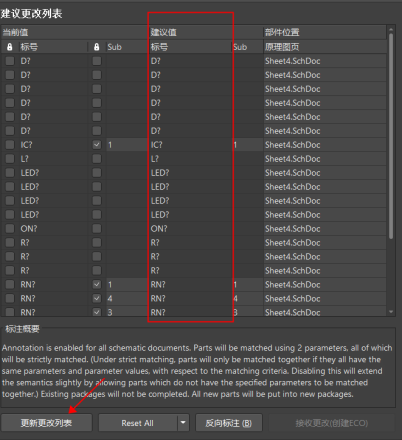Click the 反向标注 (B) button
Image resolution: width=402 pixels, height=440 pixels.
coord(229,423)
